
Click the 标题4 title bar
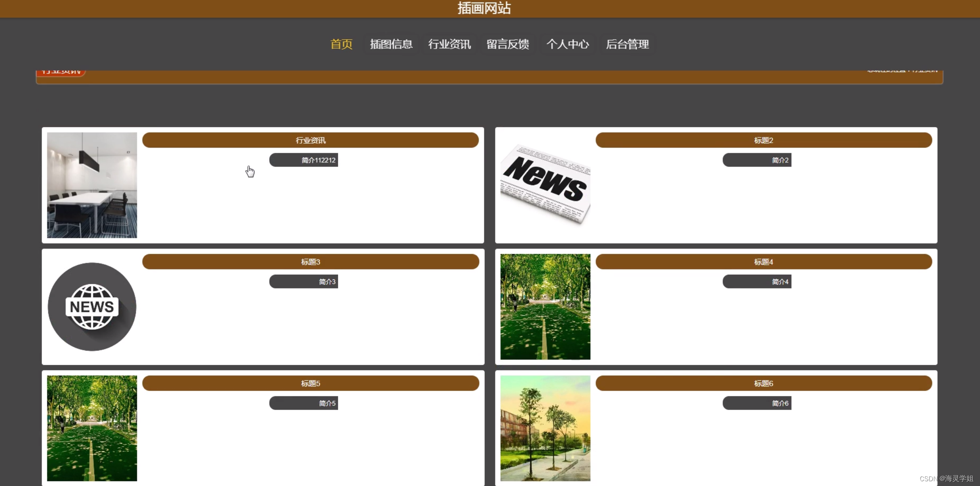tap(763, 262)
